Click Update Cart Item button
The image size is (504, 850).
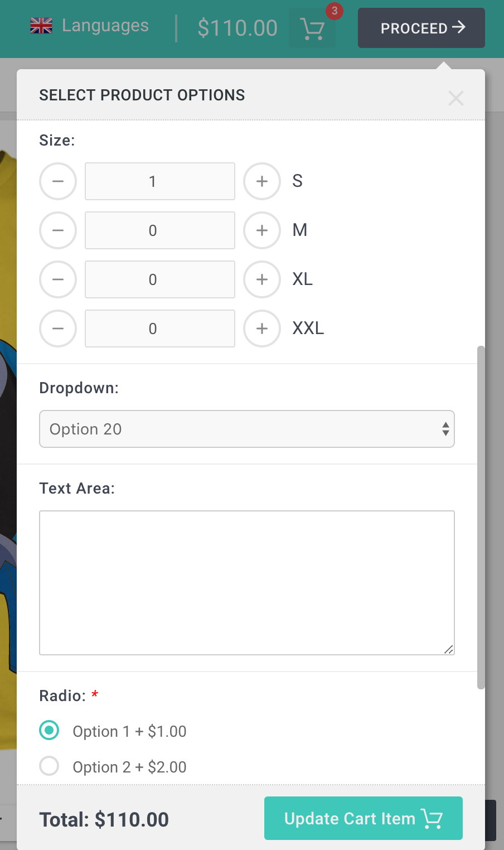click(x=363, y=819)
